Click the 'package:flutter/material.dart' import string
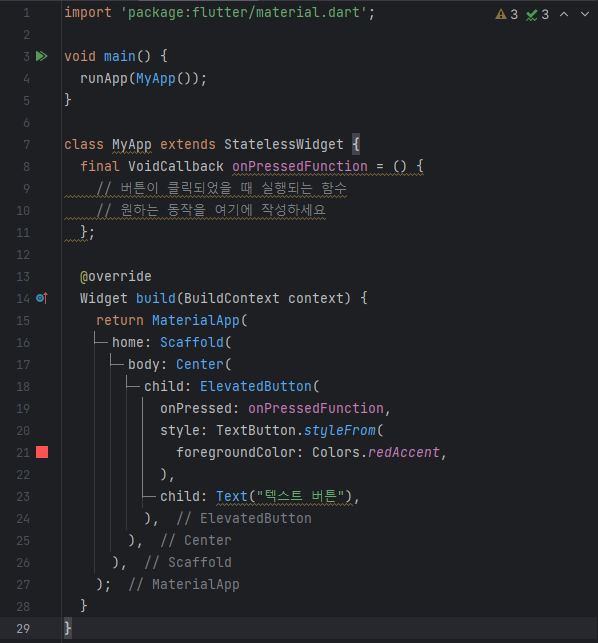Viewport: 598px width, 643px height. point(244,12)
